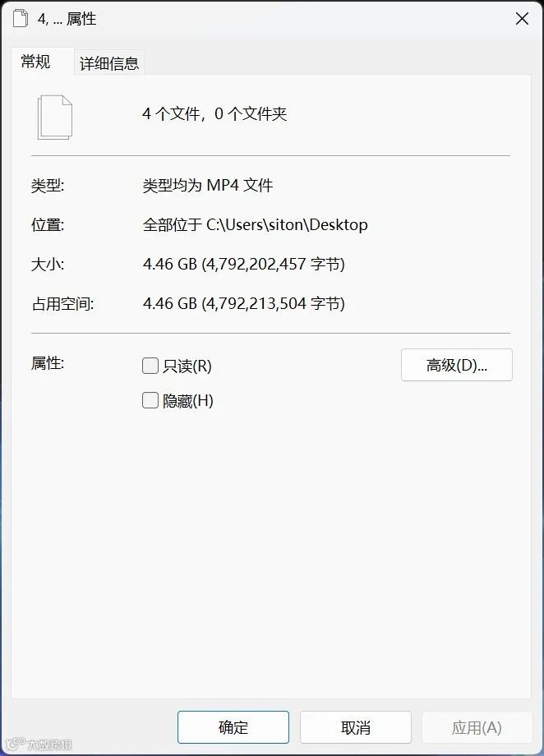Click the 只读(R) label text
The height and width of the screenshot is (756, 544).
click(187, 366)
